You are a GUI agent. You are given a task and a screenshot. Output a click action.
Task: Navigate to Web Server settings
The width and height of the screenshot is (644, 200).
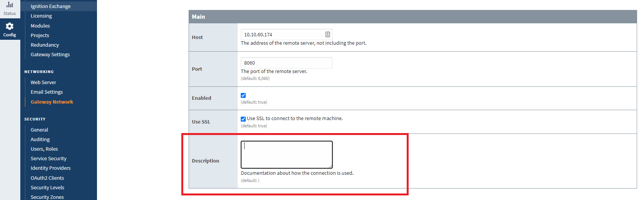click(43, 83)
